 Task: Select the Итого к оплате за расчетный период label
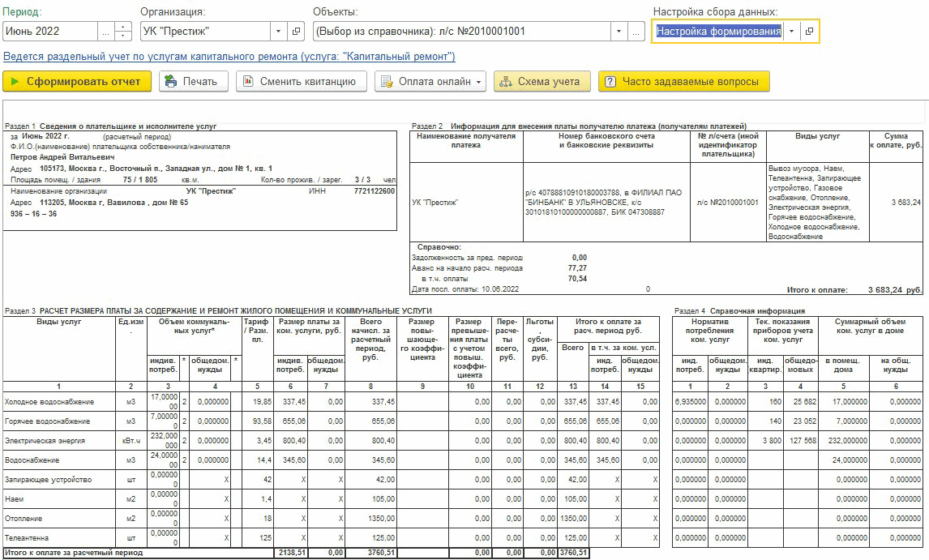coord(74,553)
